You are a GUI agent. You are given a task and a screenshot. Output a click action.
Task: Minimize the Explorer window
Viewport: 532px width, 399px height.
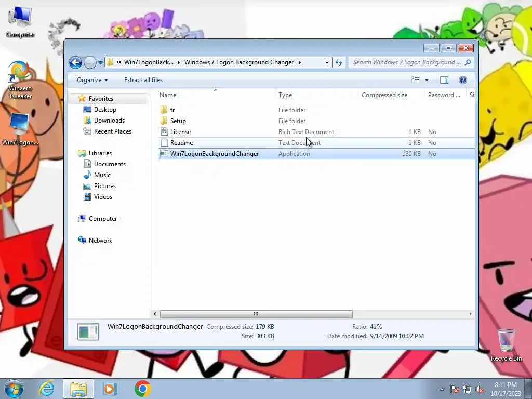point(431,48)
